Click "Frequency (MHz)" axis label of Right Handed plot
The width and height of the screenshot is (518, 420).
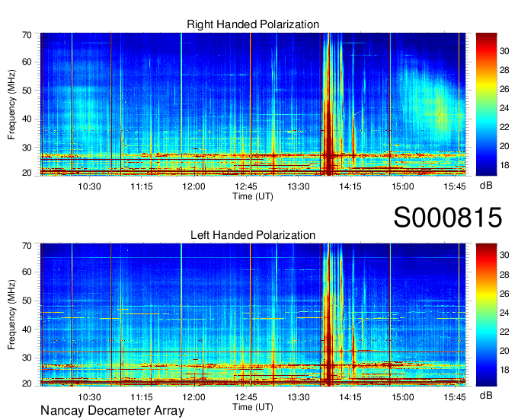tap(11, 104)
